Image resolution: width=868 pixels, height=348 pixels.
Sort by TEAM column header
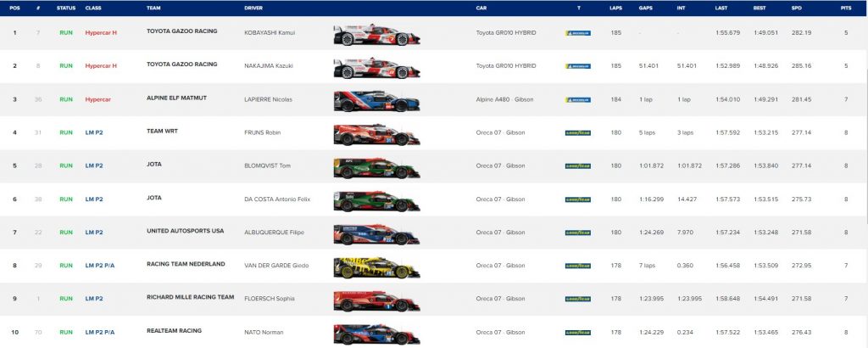[153, 8]
